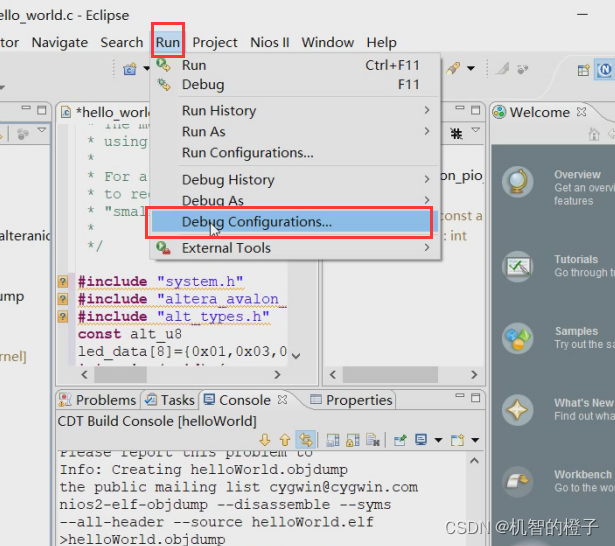Switch to the Tasks tab
This screenshot has height=546, width=615.
pos(169,400)
